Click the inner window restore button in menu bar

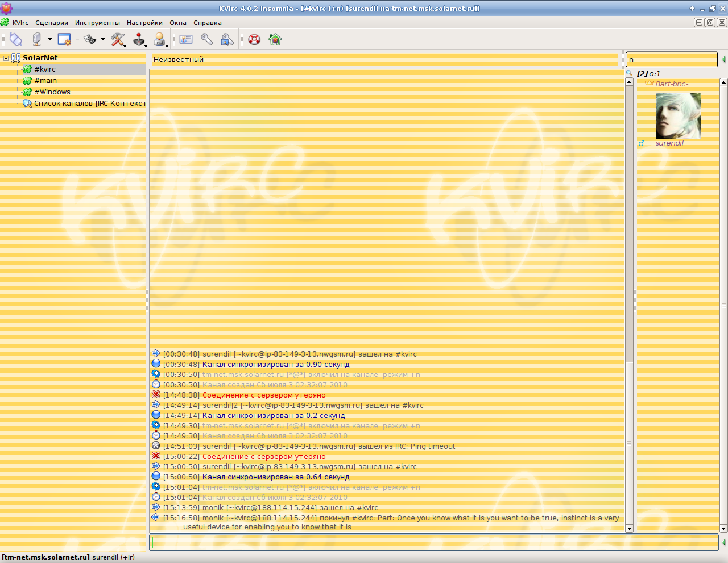pyautogui.click(x=710, y=22)
